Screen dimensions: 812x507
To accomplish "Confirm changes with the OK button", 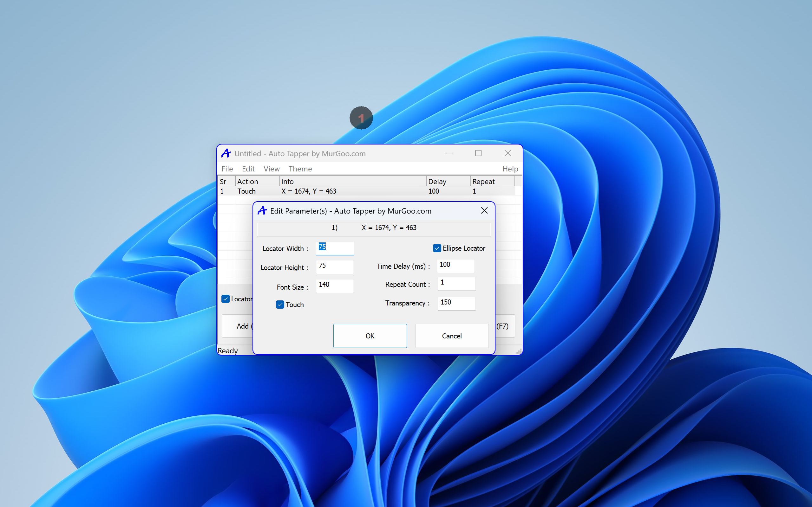I will coord(370,336).
